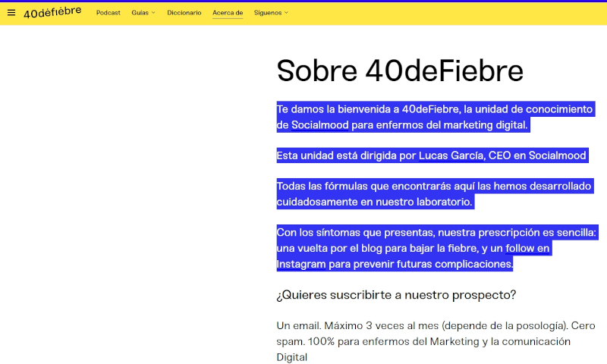Open the Guías menu item
This screenshot has height=364, width=607.
tap(140, 13)
